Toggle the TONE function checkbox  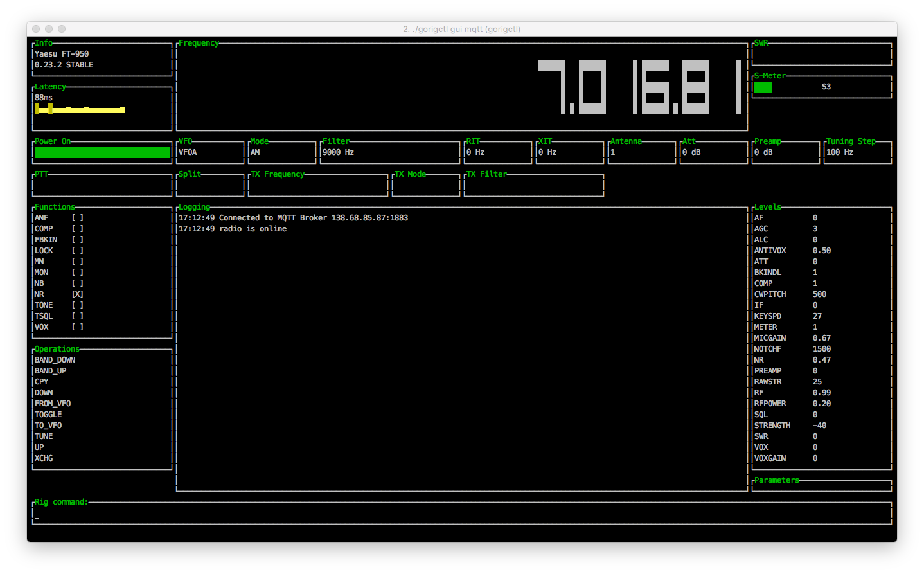[x=77, y=305]
